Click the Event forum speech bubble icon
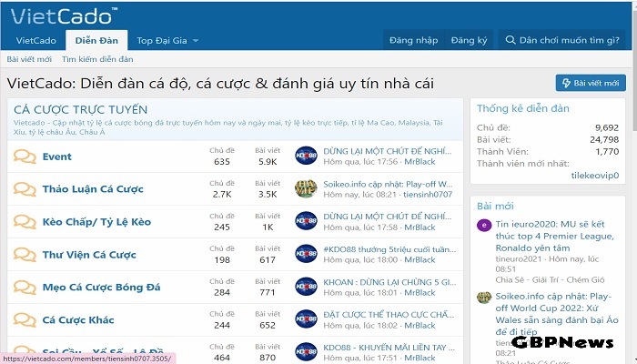This screenshot has height=364, width=637. click(25, 157)
